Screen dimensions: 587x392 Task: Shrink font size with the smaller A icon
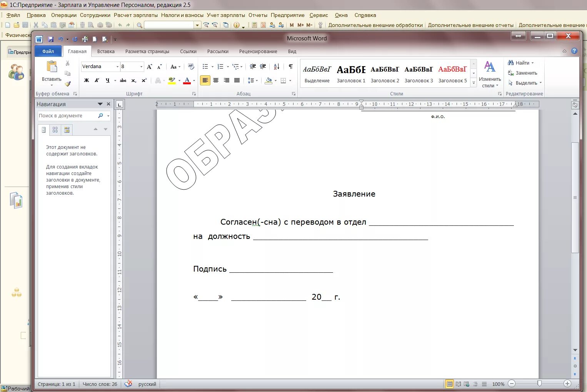(x=159, y=67)
